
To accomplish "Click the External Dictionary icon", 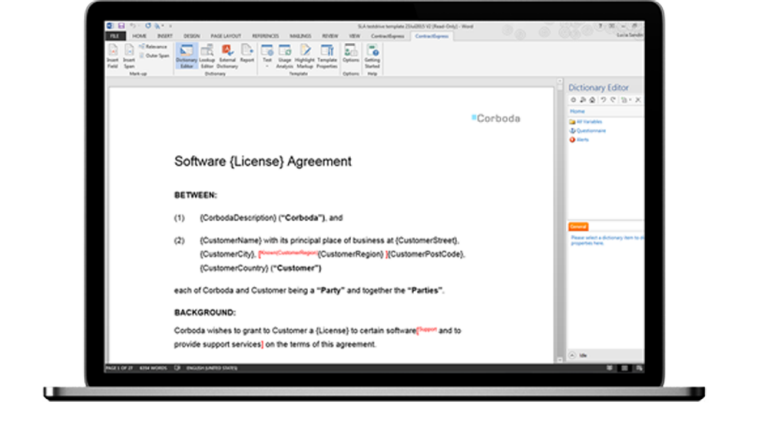I will pos(227,52).
